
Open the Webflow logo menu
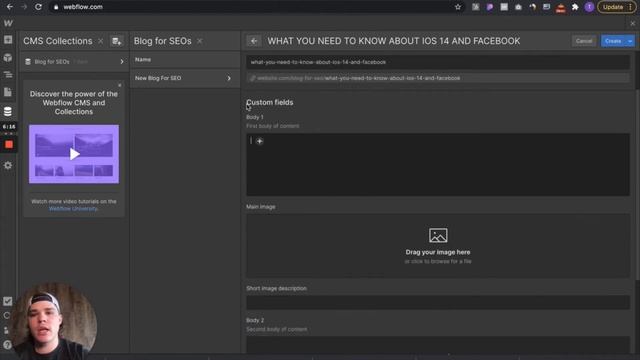click(8, 24)
